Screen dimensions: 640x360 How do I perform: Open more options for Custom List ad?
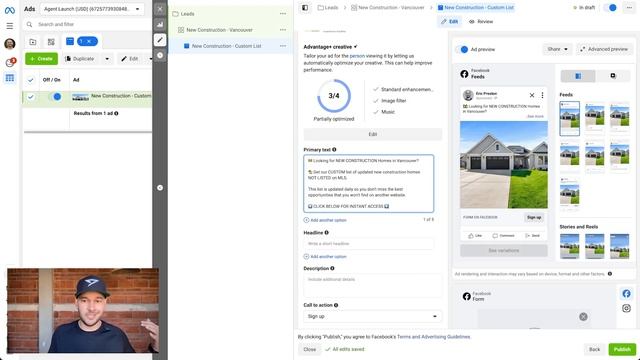point(283,46)
